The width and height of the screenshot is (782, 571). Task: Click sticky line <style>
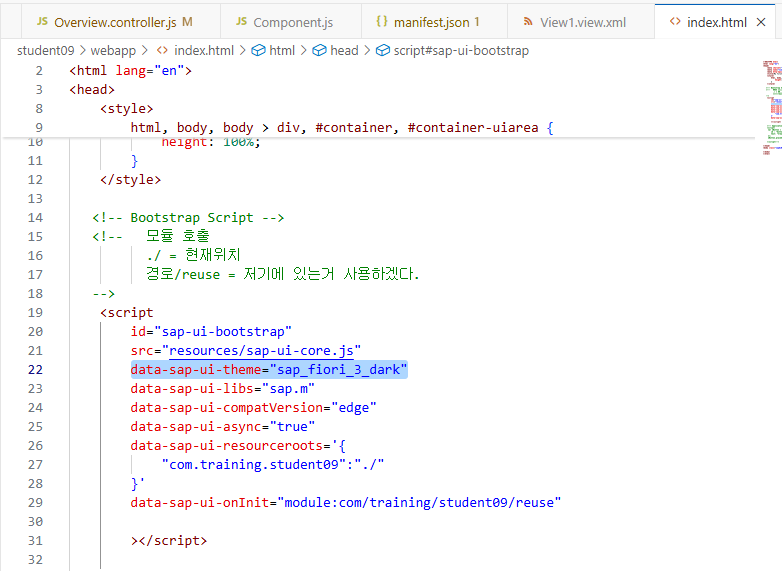[x=127, y=109]
